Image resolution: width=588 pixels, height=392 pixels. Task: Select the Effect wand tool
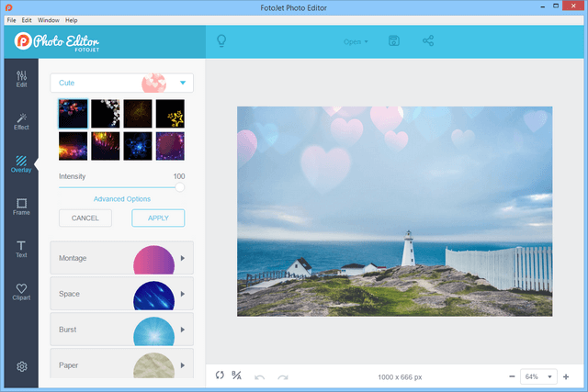(21, 120)
